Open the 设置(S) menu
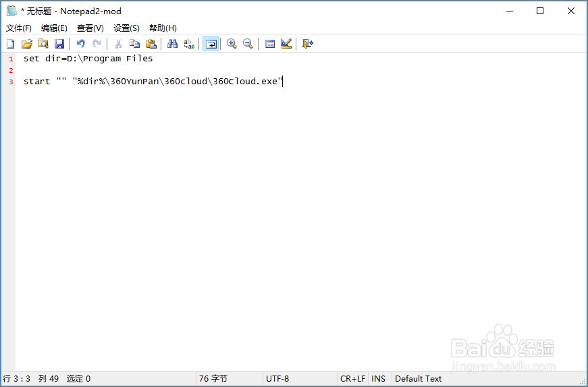Image resolution: width=588 pixels, height=387 pixels. click(126, 28)
